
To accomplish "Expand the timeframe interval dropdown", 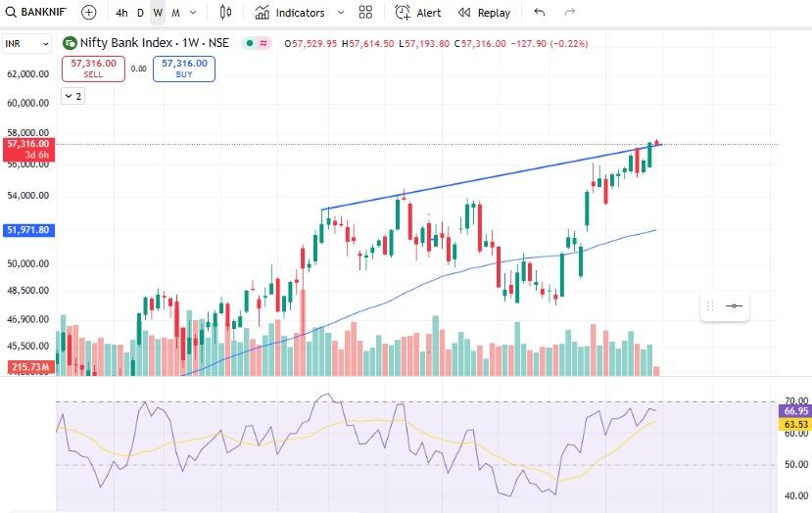I will pos(193,13).
